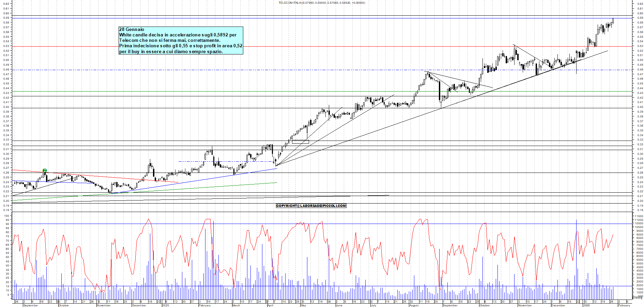644x307 pixels.
Task: Click the blue dashed-dotted line near 0.28
Action: (x=225, y=161)
